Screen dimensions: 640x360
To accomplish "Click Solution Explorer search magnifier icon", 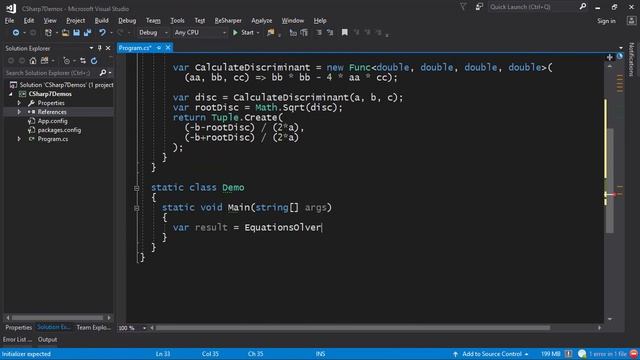I will (102, 73).
